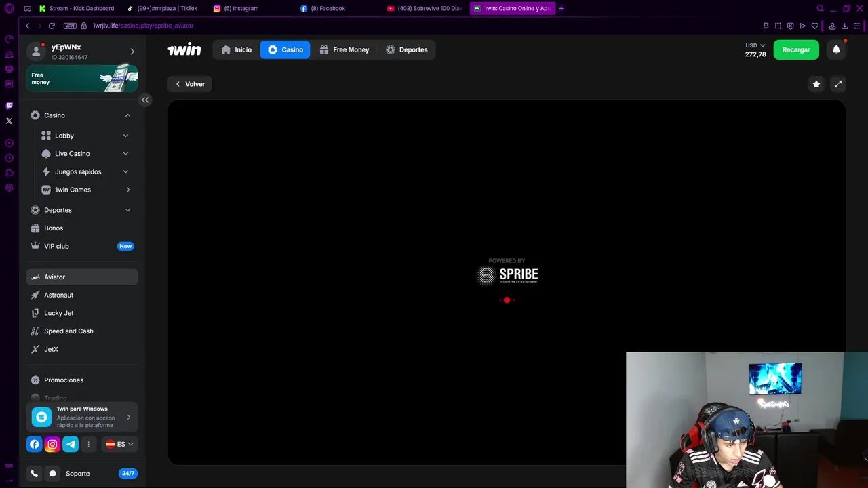Screen dimensions: 868x488
Task: Open Deportes in the top navigation
Action: point(407,49)
